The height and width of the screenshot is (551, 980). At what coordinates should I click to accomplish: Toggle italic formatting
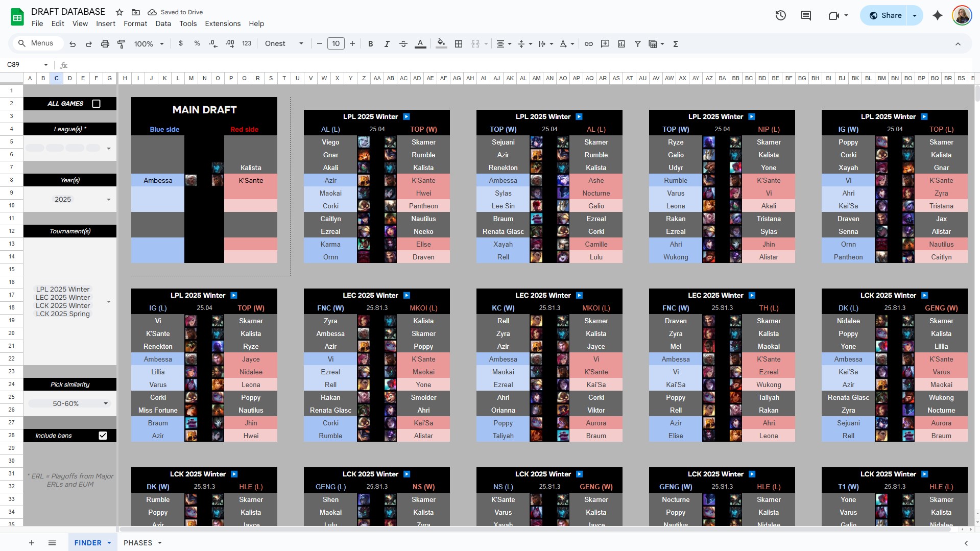(x=387, y=44)
